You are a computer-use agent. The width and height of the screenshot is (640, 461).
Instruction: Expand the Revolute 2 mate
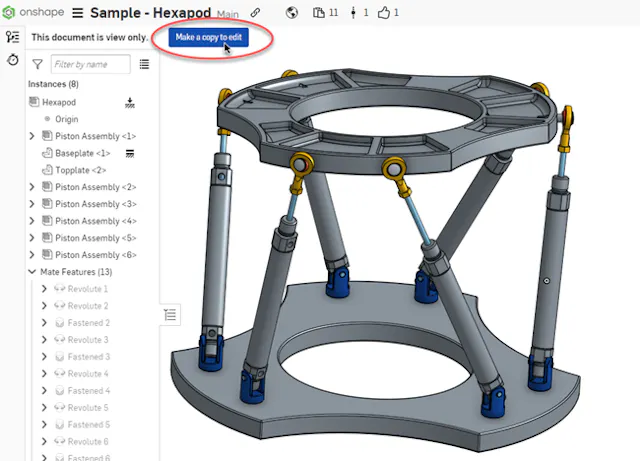[x=44, y=306]
